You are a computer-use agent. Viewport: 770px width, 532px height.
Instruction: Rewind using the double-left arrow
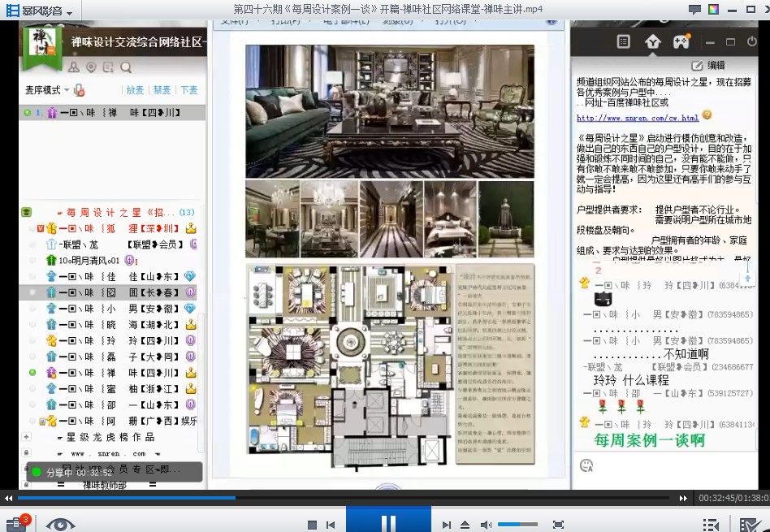pos(8,498)
